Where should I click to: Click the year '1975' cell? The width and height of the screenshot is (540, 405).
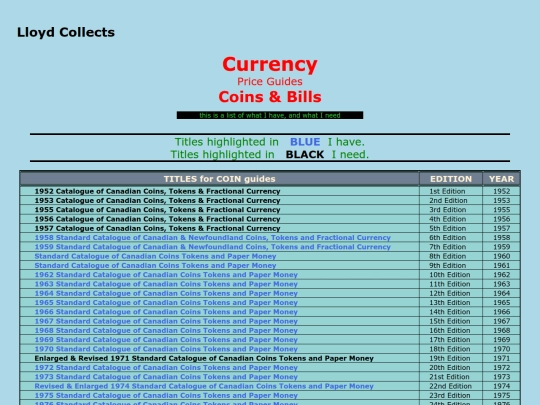coord(501,396)
